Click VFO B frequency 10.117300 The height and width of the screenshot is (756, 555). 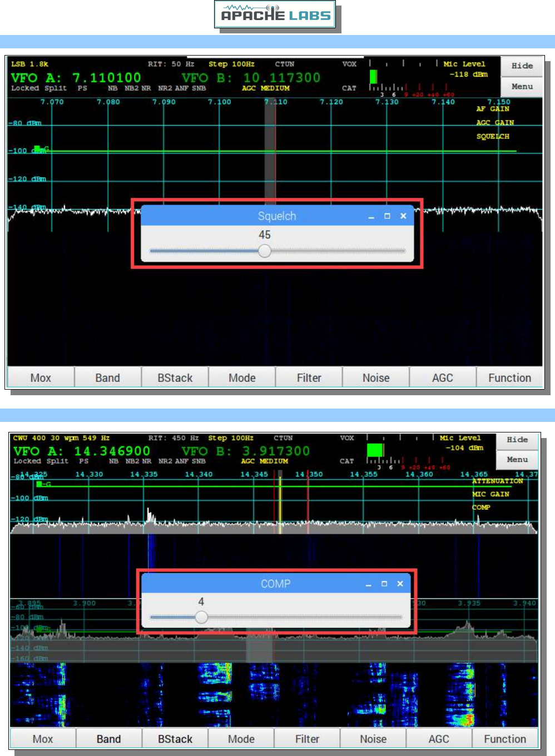281,77
